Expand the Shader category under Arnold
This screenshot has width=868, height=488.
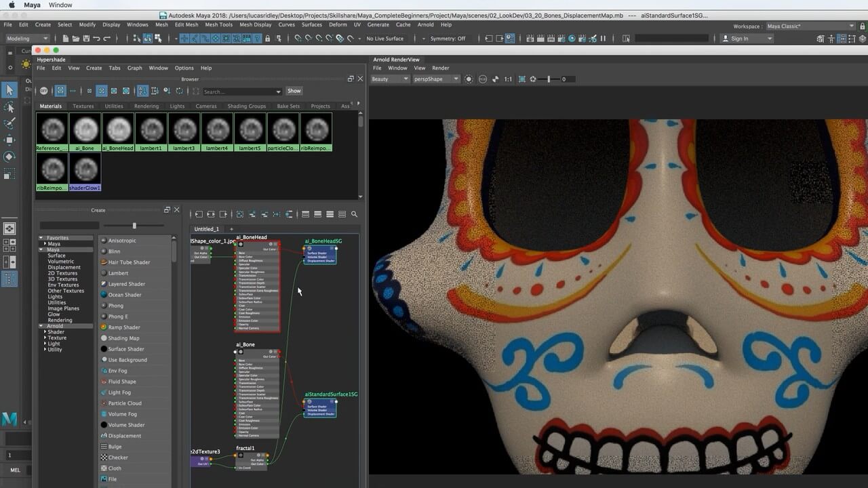point(45,332)
